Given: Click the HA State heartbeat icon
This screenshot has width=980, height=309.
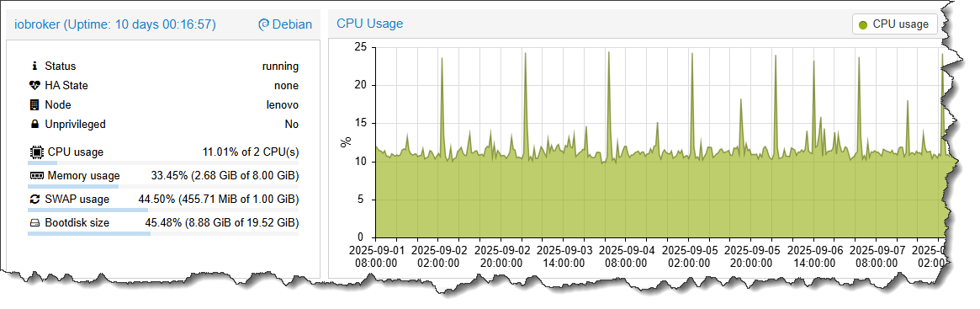Looking at the screenshot, I should pos(35,86).
